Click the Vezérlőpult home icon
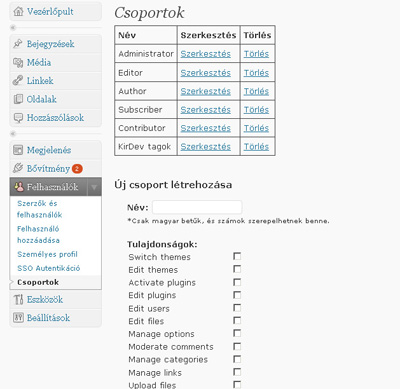 click(x=18, y=11)
